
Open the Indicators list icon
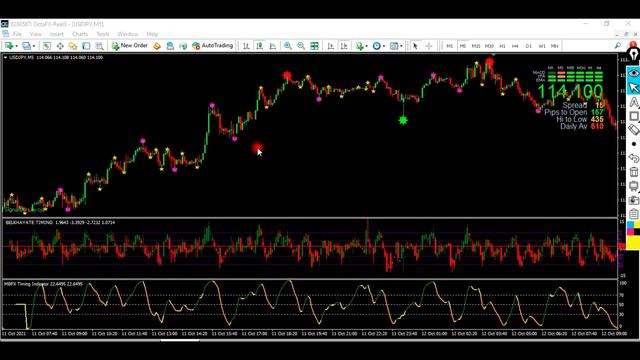[x=359, y=46]
